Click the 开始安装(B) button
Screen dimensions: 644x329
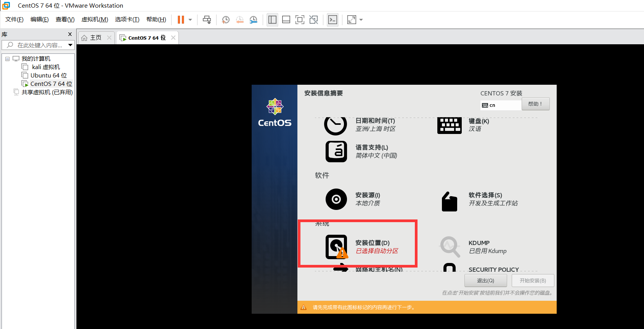[533, 281]
